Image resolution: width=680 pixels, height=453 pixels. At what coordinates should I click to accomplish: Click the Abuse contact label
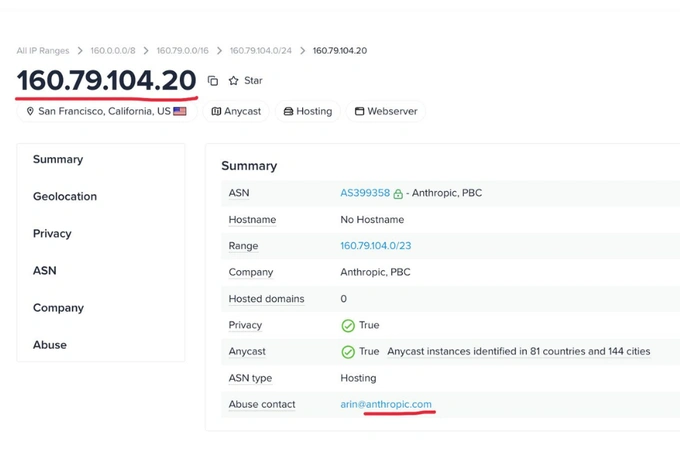coord(262,404)
